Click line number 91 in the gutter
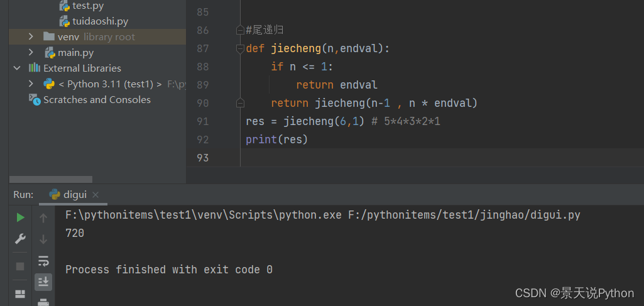The image size is (644, 306). 203,121
